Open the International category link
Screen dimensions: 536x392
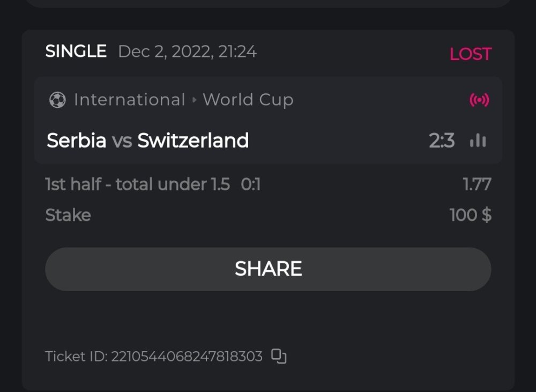(x=129, y=100)
